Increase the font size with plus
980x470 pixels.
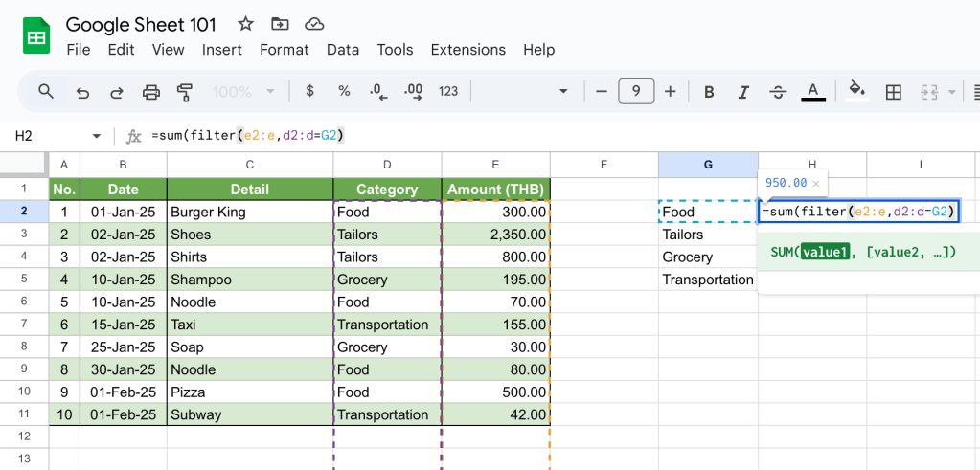click(x=670, y=92)
